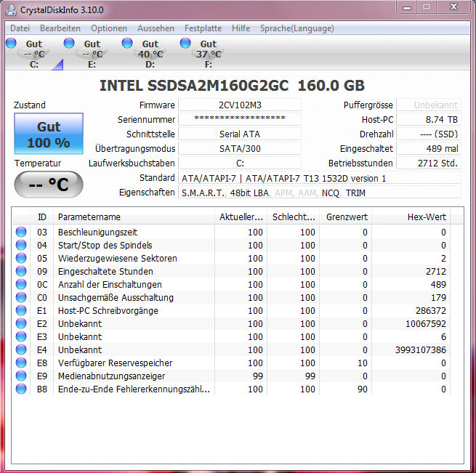Click status orb of Host-PC Schreibvorgänge row

[x=21, y=310]
